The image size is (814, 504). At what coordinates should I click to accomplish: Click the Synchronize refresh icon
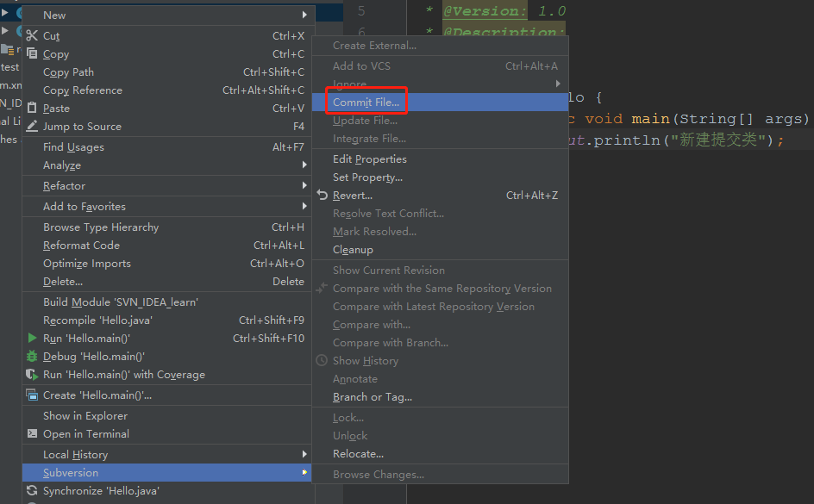(32, 490)
